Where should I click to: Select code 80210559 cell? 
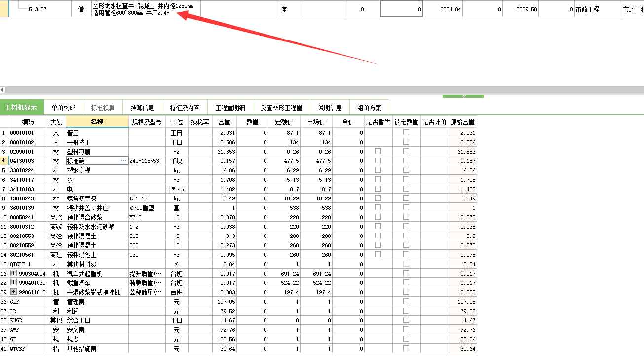point(28,245)
